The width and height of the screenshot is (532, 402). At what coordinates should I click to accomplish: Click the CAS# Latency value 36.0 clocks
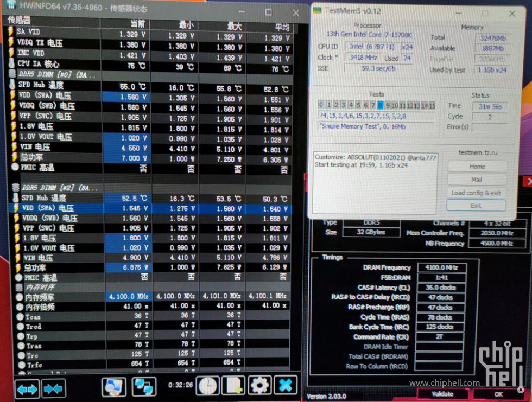[441, 288]
